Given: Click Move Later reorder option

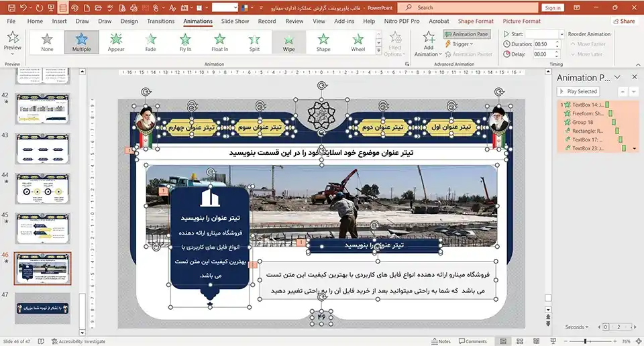Looking at the screenshot, I should point(586,54).
